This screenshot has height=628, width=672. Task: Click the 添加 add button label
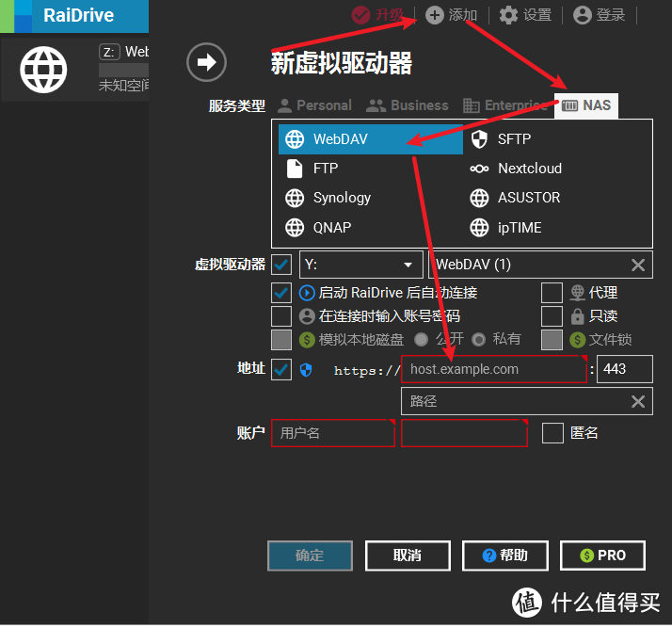pos(463,15)
